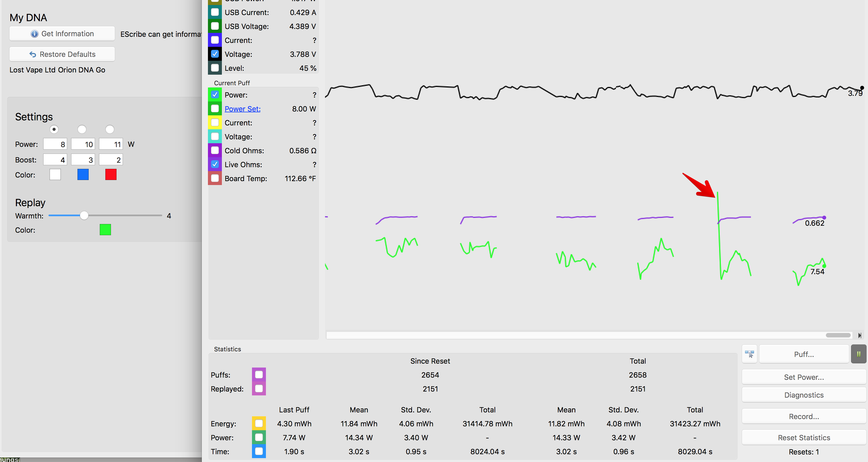Viewport: 868px width, 462px height.
Task: Click Reset Statistics
Action: pos(804,438)
